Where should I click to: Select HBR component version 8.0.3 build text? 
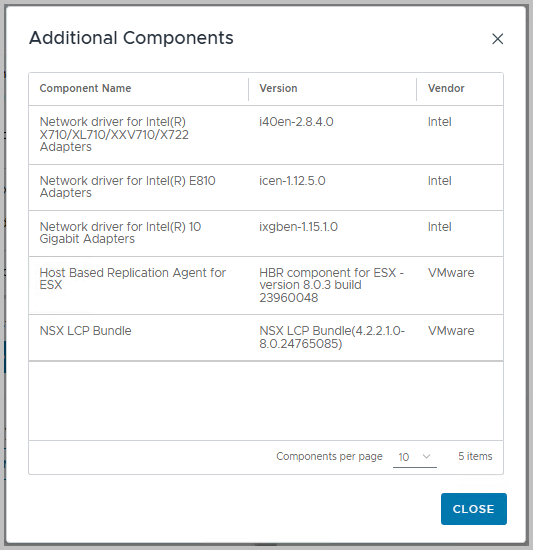click(x=332, y=285)
